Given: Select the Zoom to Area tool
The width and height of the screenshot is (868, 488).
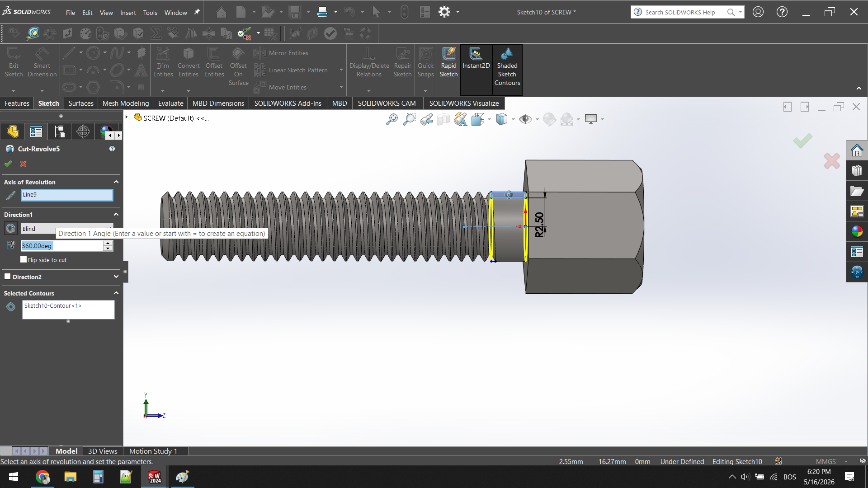Looking at the screenshot, I should 409,119.
